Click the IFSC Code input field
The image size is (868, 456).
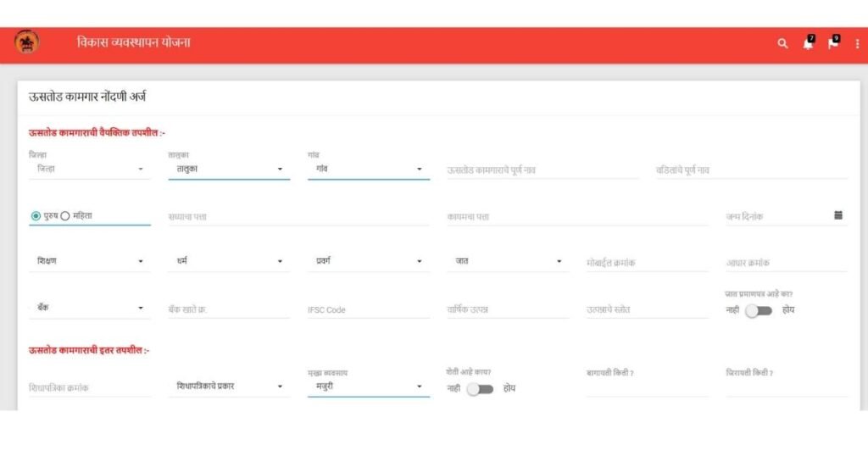click(368, 310)
